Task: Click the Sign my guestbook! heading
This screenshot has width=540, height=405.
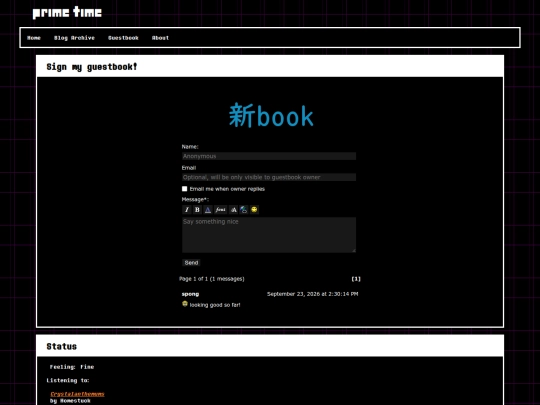Action: [x=92, y=67]
